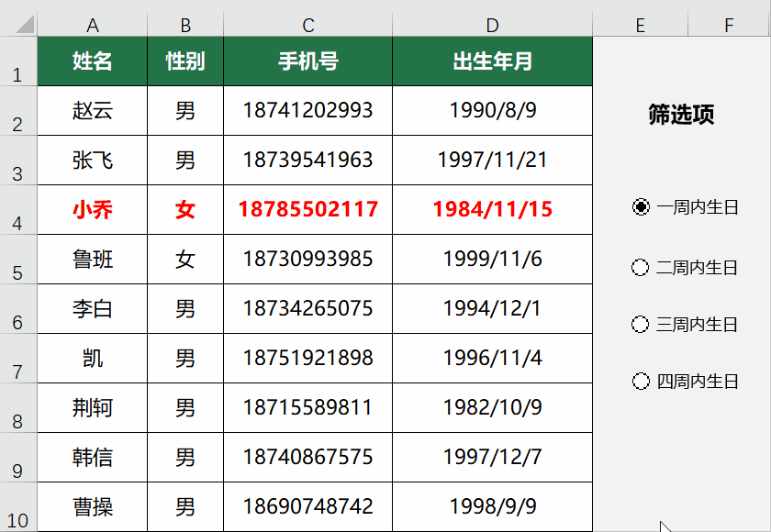Viewport: 771px width, 532px height.
Task: Click phone number 18741202993
Action: (x=308, y=111)
